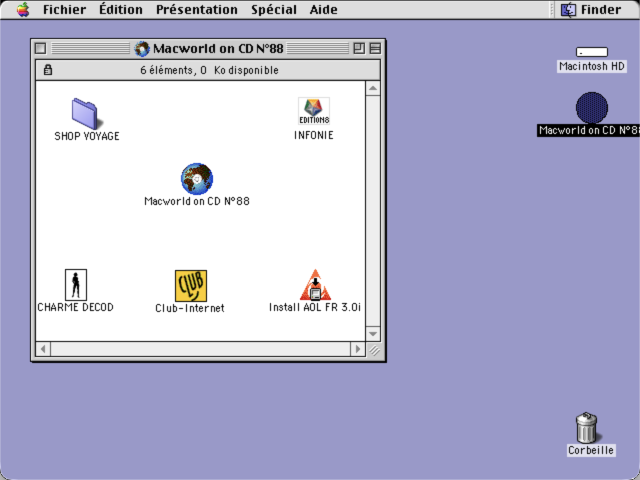Open the Apple menu
This screenshot has height=480, width=640.
23,9
